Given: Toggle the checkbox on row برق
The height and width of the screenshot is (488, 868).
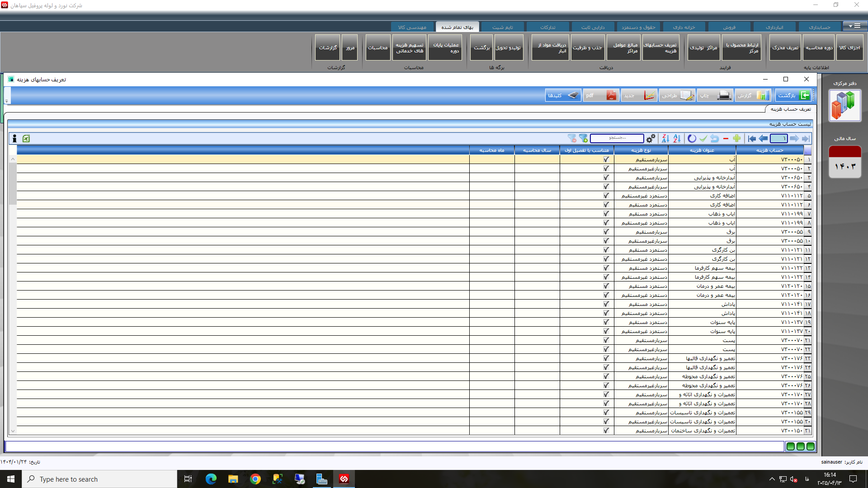Looking at the screenshot, I should pos(606,232).
